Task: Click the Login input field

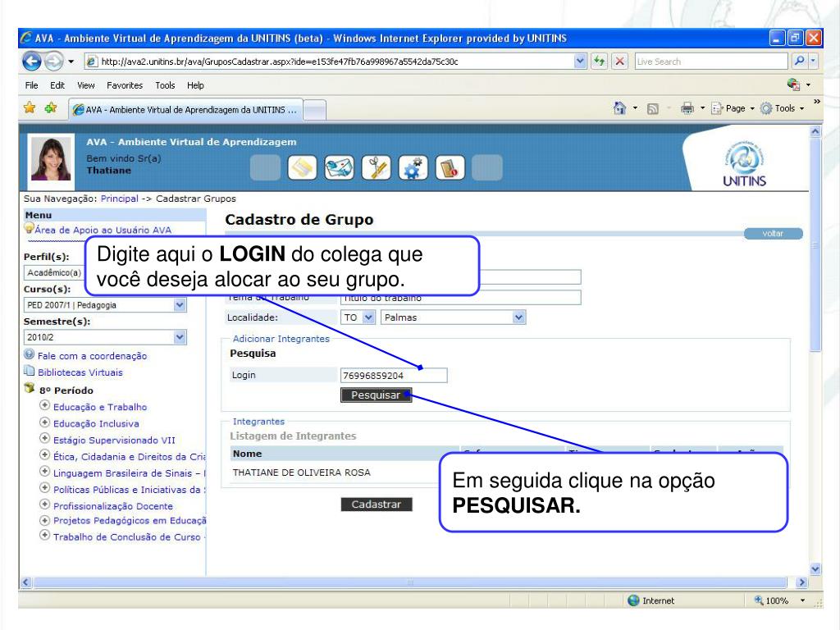Action: pos(394,375)
